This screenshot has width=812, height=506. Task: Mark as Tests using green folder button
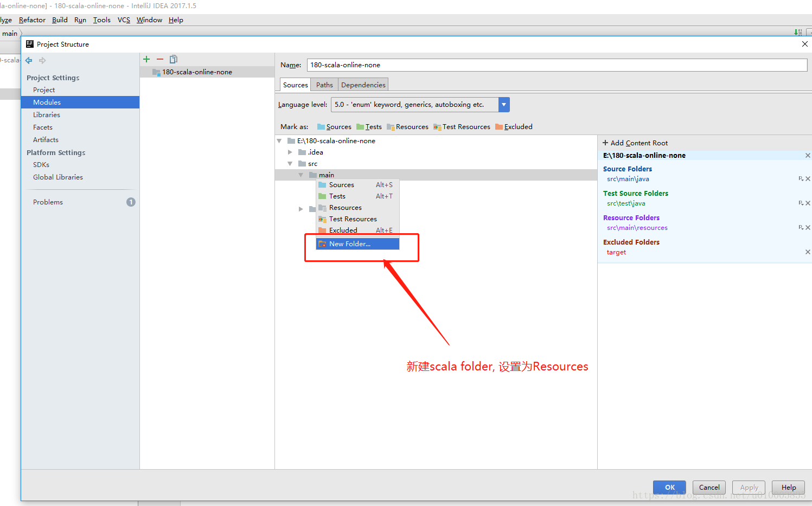click(x=369, y=127)
